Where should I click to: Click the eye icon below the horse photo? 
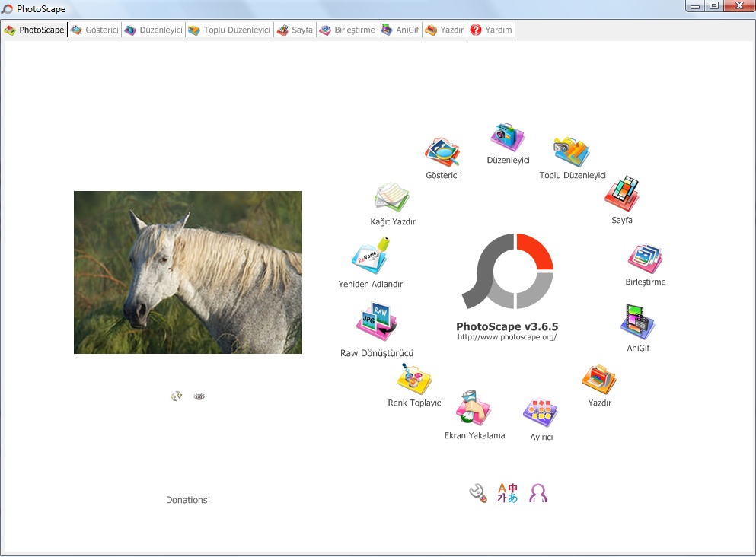(199, 396)
